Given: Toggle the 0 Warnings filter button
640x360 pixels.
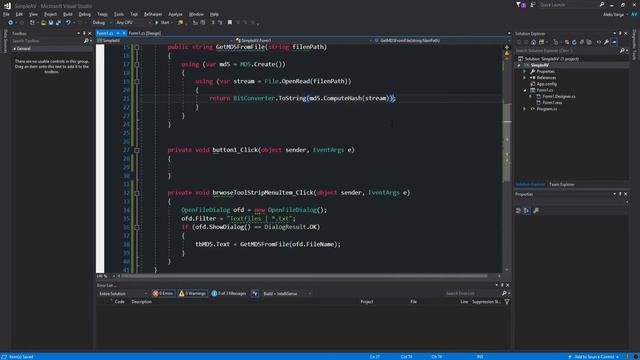Looking at the screenshot, I should (192, 293).
